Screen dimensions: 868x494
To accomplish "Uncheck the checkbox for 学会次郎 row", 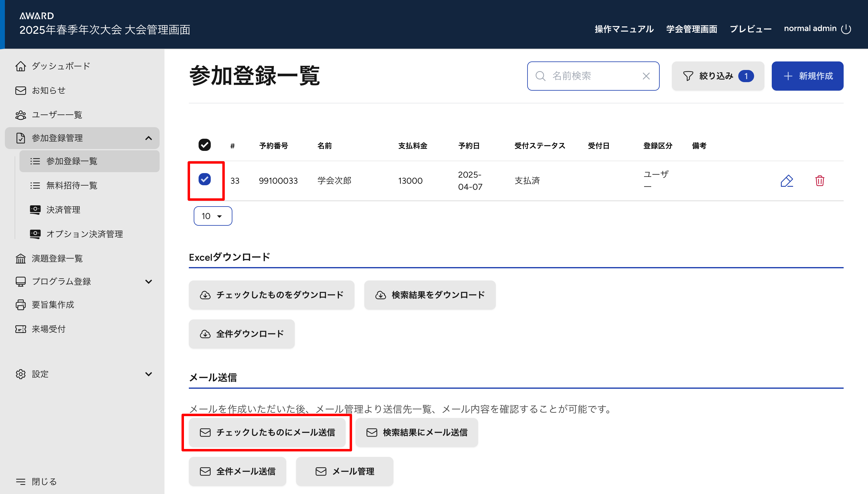I will [x=204, y=179].
